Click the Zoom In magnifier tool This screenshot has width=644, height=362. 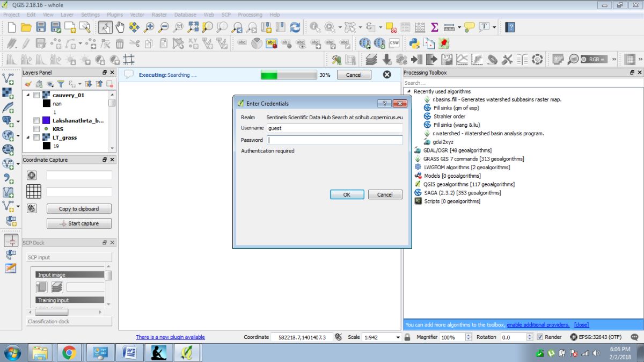tap(149, 27)
